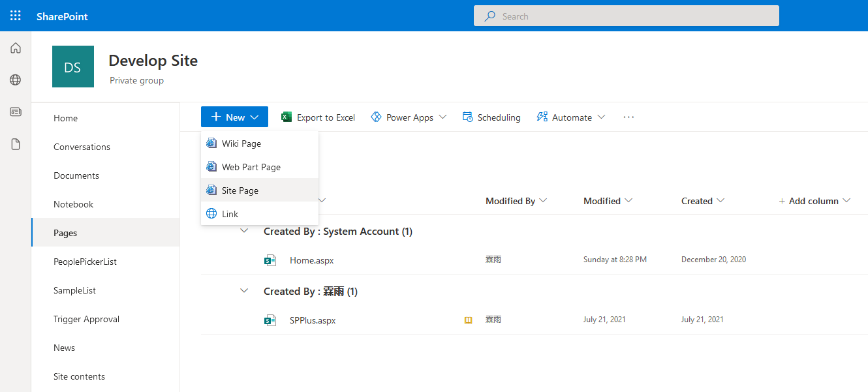Collapse the System Account group chevron
Viewport: 868px width, 392px height.
click(244, 231)
